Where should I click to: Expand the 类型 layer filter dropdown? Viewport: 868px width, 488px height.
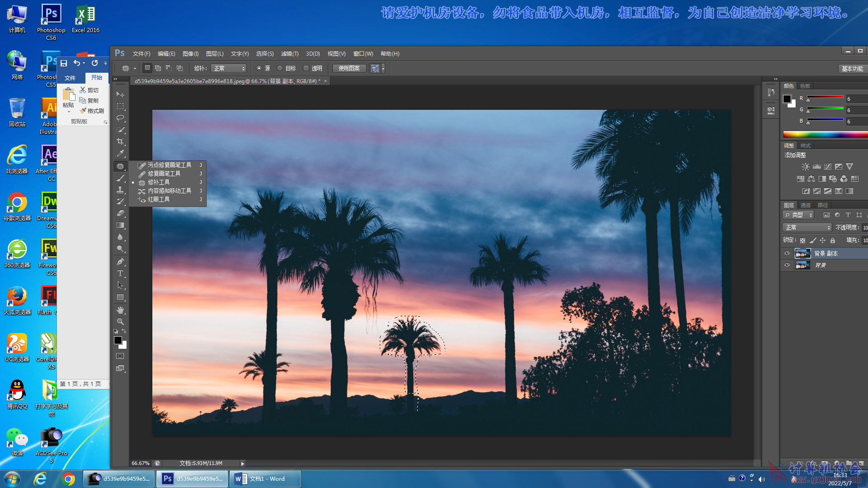click(799, 215)
